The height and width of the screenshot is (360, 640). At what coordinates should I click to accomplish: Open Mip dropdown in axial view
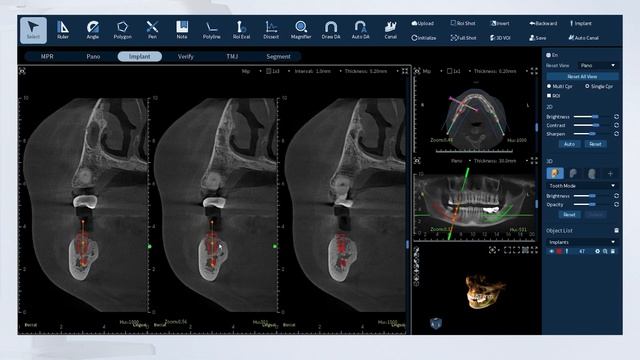[433, 71]
